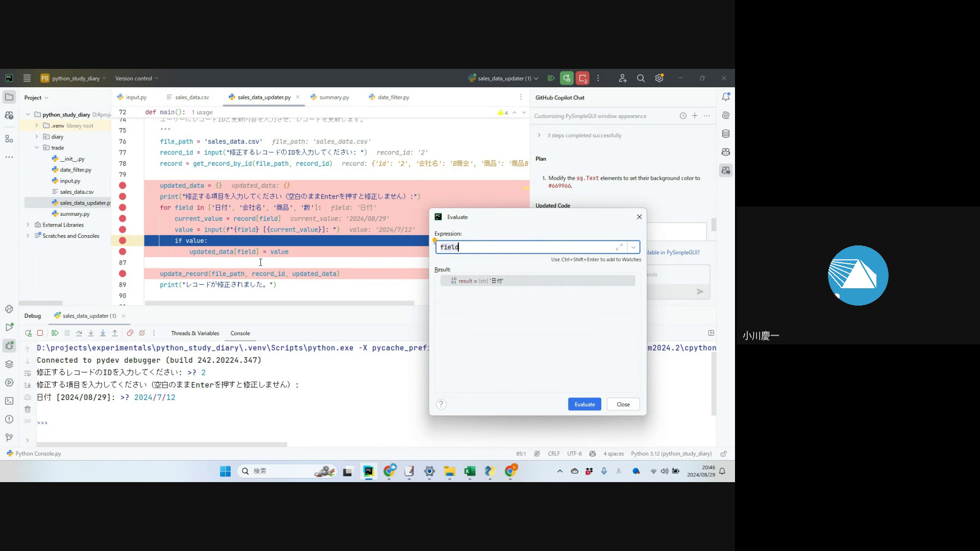The image size is (980, 551).
Task: Toggle breakpoint on update_record line
Action: tap(122, 274)
